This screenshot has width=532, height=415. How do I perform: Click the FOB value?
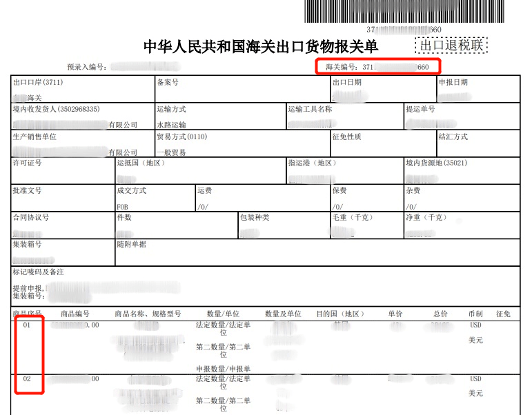[x=123, y=207]
